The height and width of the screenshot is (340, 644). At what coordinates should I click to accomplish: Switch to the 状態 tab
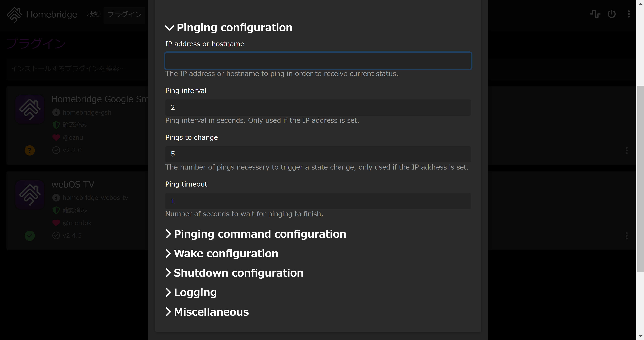point(94,14)
